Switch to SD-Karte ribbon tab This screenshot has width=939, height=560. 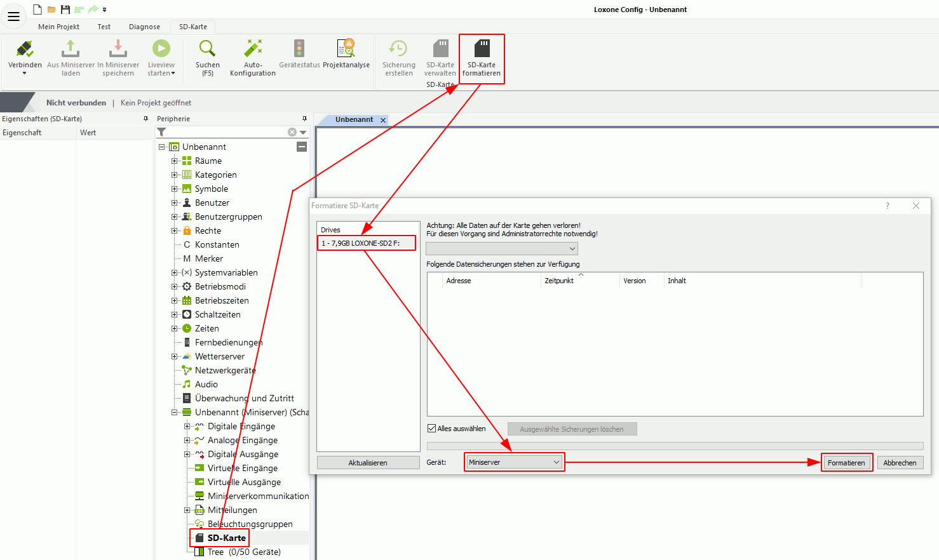(193, 27)
